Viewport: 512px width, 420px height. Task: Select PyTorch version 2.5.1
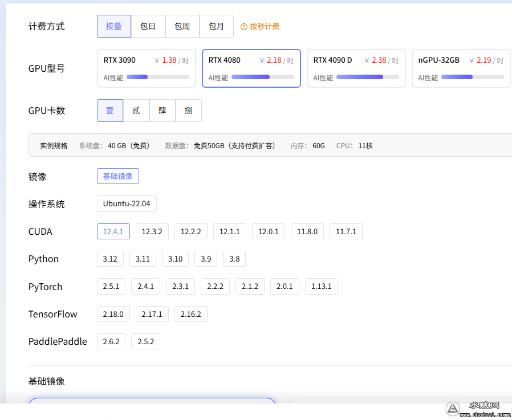click(111, 286)
